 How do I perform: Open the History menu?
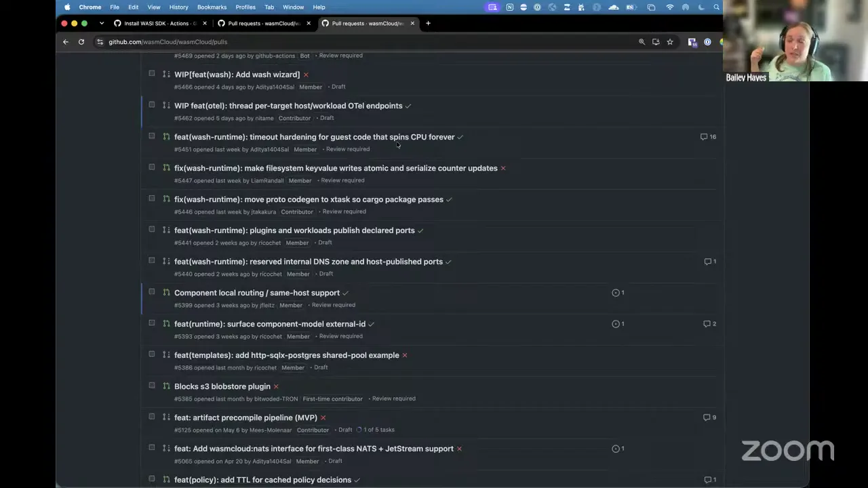[178, 7]
